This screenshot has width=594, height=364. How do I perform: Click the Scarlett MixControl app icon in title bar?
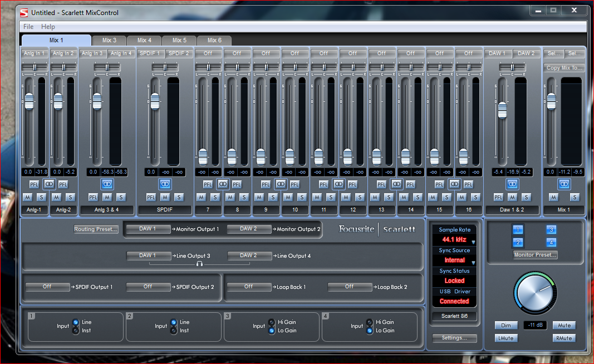tap(24, 12)
